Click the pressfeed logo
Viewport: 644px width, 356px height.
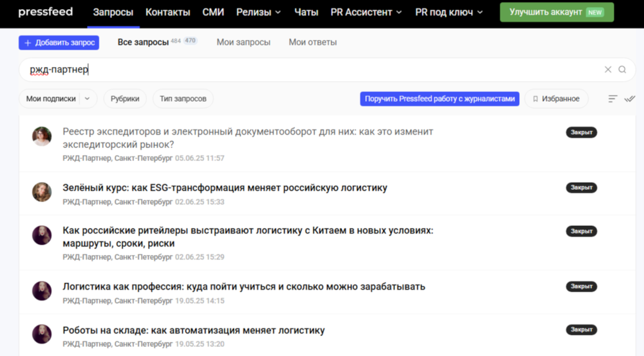[46, 12]
